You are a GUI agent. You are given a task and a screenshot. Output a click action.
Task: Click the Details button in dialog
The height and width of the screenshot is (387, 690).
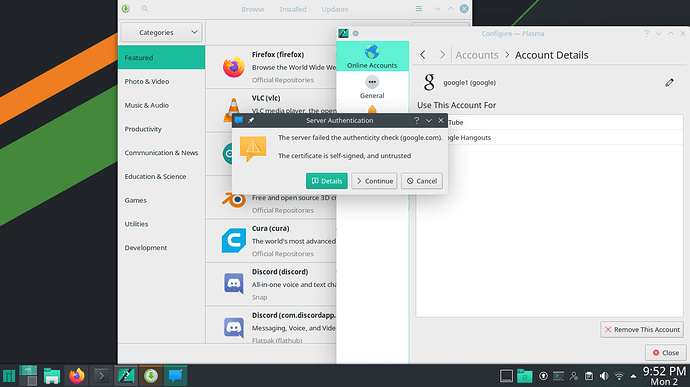(327, 181)
